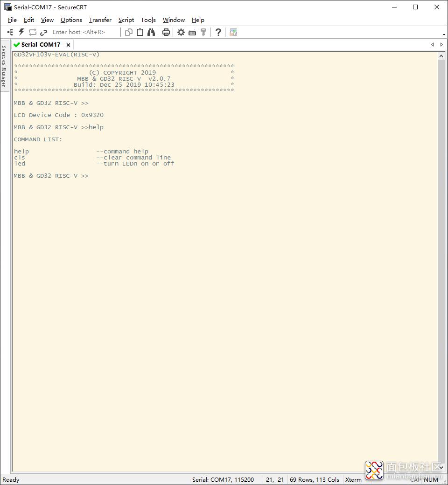Screen dimensions: 448x485
Task: Click the NUM lock indicator
Action: tap(431, 480)
